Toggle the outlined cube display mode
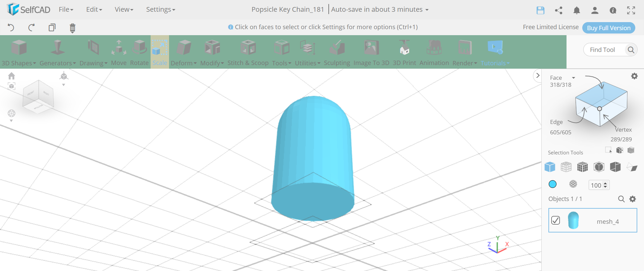 pos(599,166)
